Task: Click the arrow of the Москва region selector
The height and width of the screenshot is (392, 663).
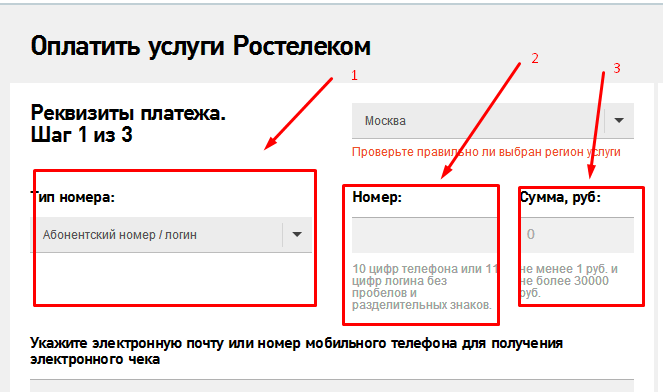Action: coord(619,121)
